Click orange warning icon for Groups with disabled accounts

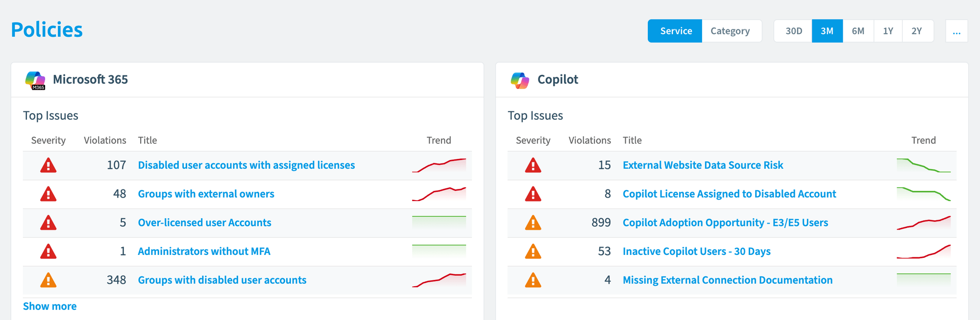48,280
